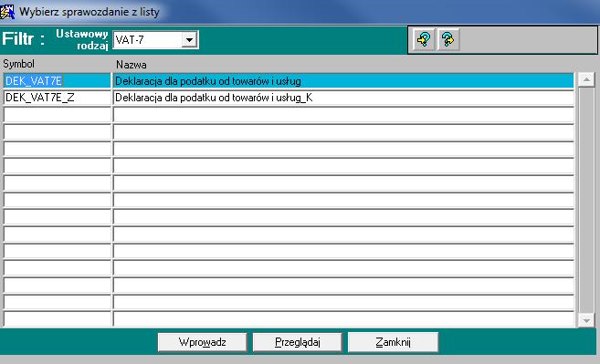Click the Wprowadz button
Screen dimensions: 600x364
coord(202,342)
